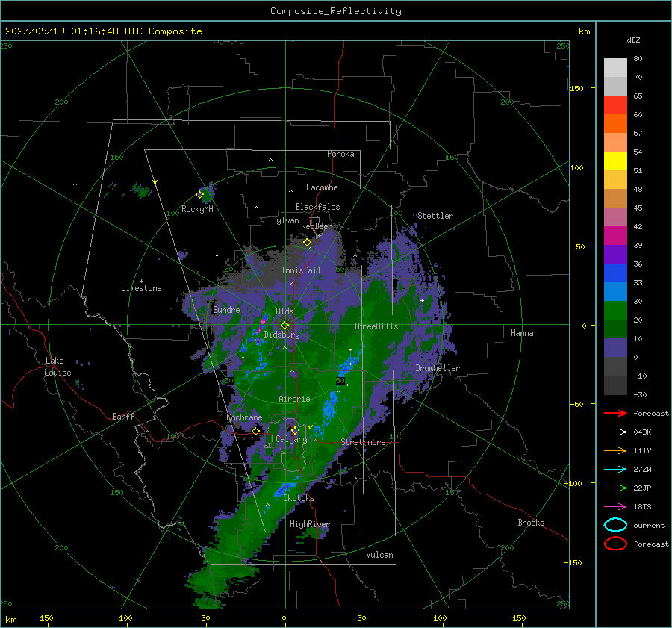Click the small echo patch west of RockyMH

click(x=140, y=190)
